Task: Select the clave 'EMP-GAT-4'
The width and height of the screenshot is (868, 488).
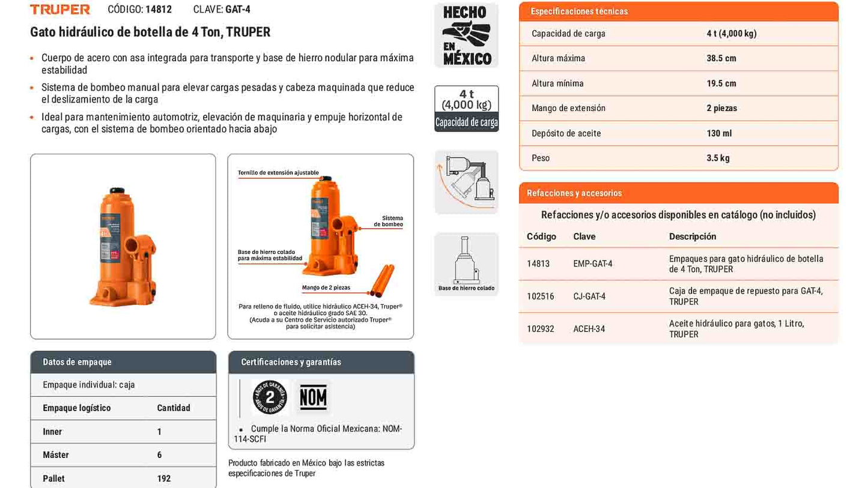Action: (x=593, y=264)
